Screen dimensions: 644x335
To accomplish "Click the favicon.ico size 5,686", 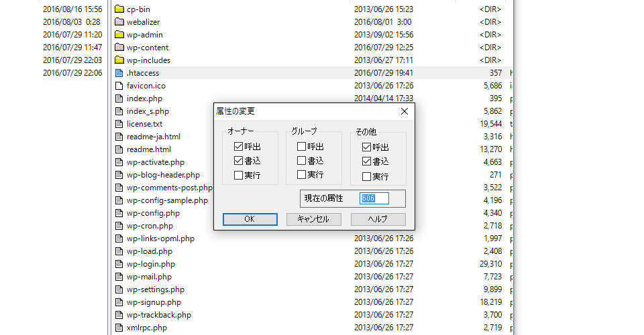I will [492, 86].
